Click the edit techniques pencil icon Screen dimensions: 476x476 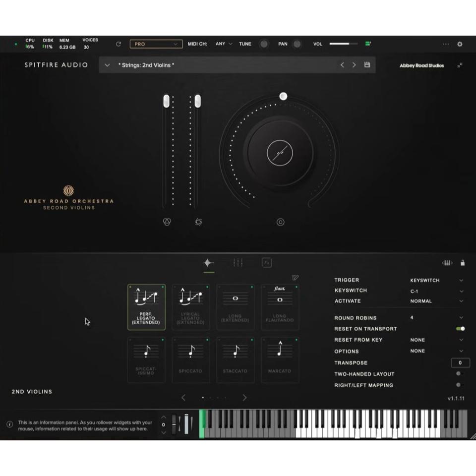295,278
